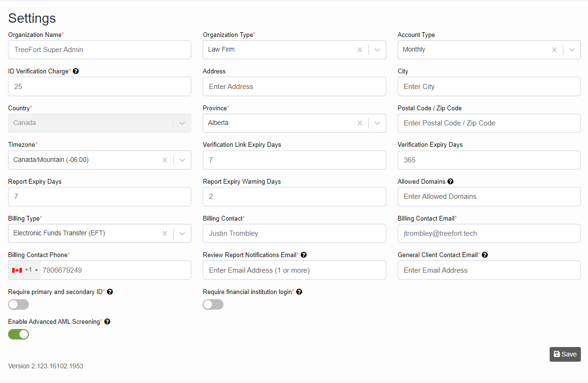
Task: Toggle on Require primary and secondary ID
Action: (18, 304)
